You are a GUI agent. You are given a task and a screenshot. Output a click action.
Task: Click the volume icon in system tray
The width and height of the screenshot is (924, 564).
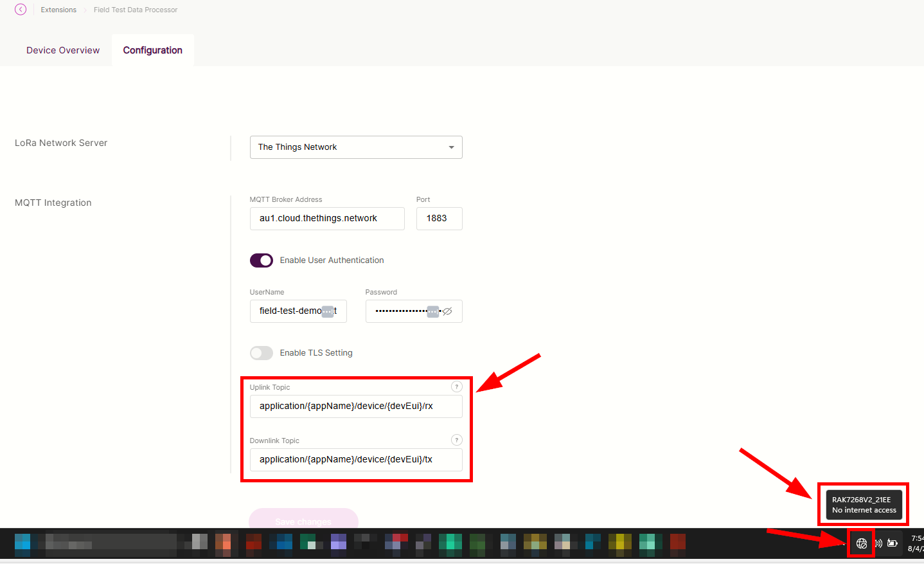tap(878, 543)
